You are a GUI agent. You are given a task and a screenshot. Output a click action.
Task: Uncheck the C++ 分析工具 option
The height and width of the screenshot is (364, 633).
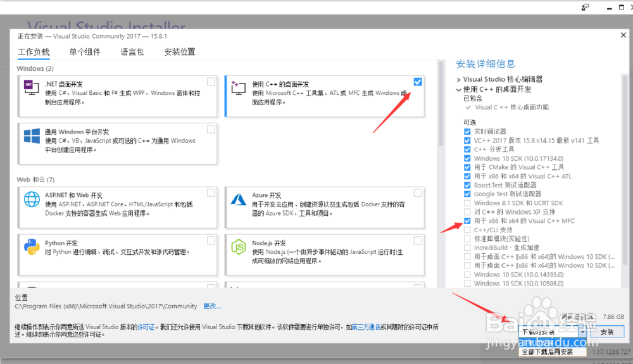tap(467, 149)
